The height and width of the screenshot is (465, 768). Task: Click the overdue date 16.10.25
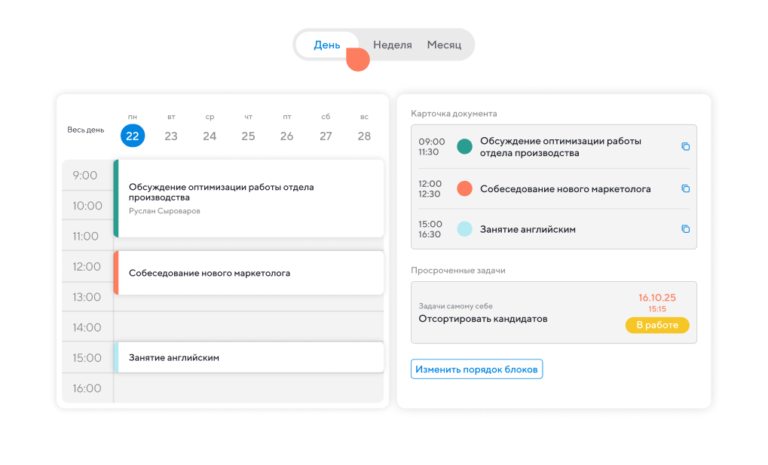[x=657, y=297]
